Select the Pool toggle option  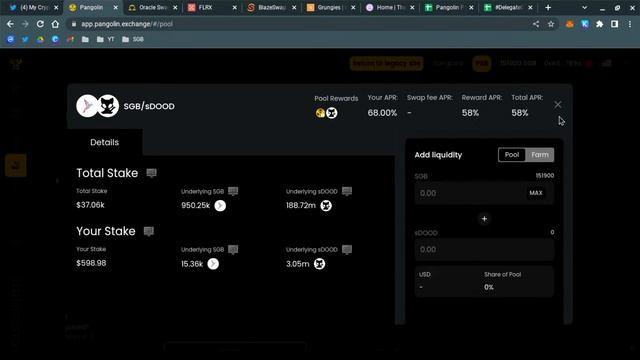[512, 155]
